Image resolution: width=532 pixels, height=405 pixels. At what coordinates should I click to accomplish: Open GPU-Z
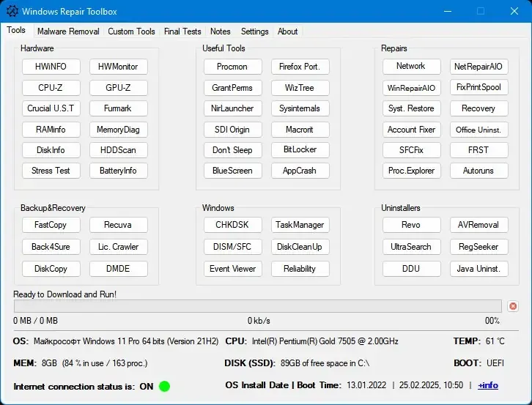tap(119, 87)
